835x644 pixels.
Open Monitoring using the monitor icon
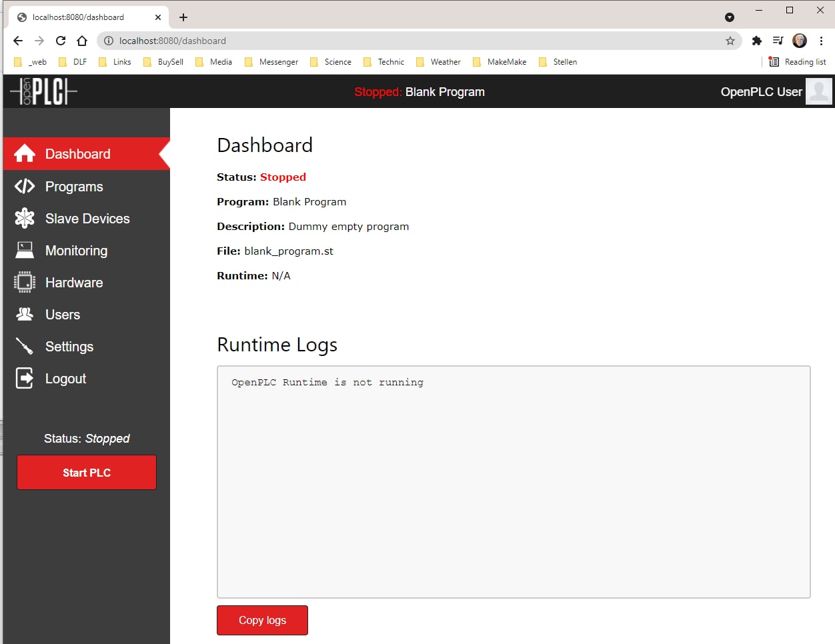pos(25,250)
